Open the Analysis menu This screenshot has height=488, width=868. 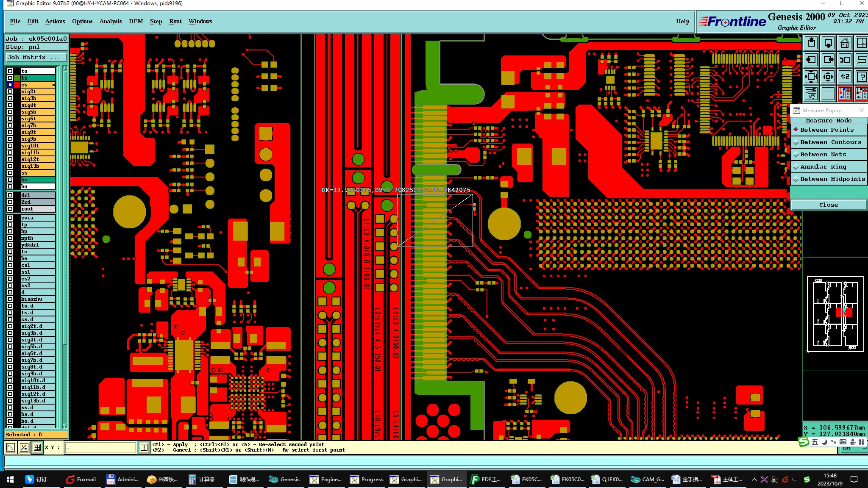(x=110, y=21)
